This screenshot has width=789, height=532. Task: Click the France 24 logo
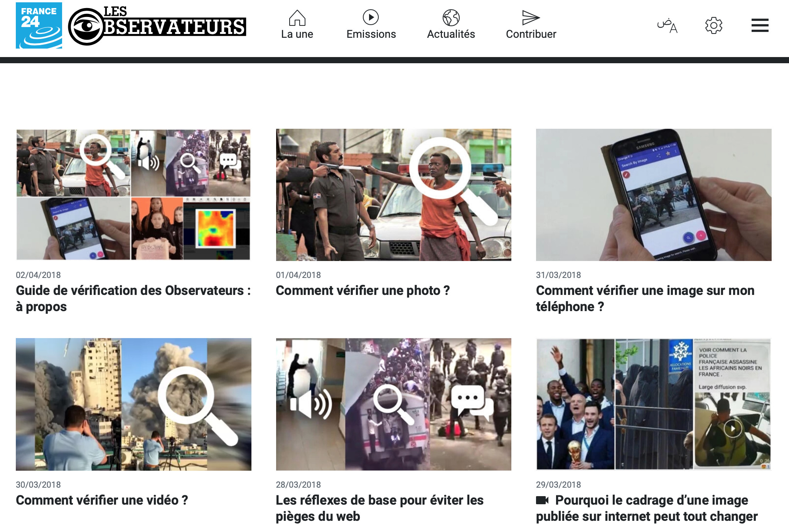point(39,25)
